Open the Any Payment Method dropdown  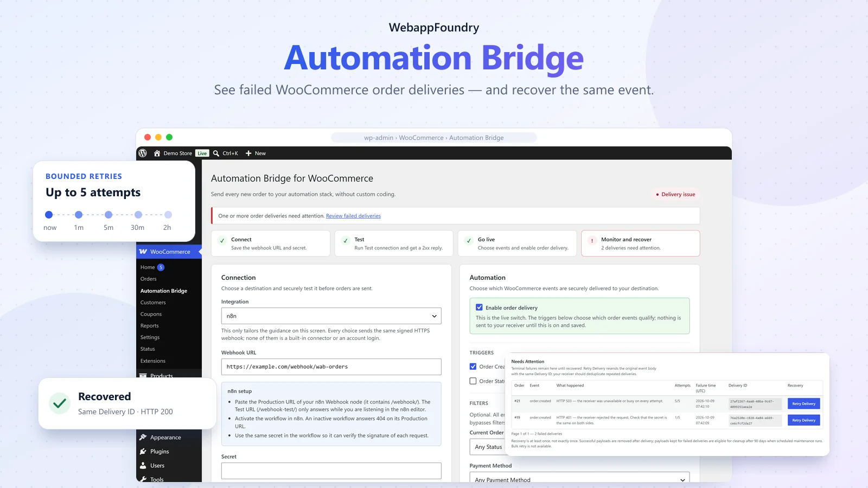[579, 477]
